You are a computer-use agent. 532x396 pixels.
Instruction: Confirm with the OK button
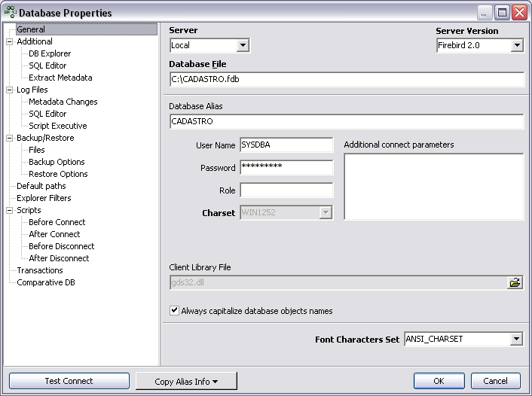pyautogui.click(x=439, y=381)
